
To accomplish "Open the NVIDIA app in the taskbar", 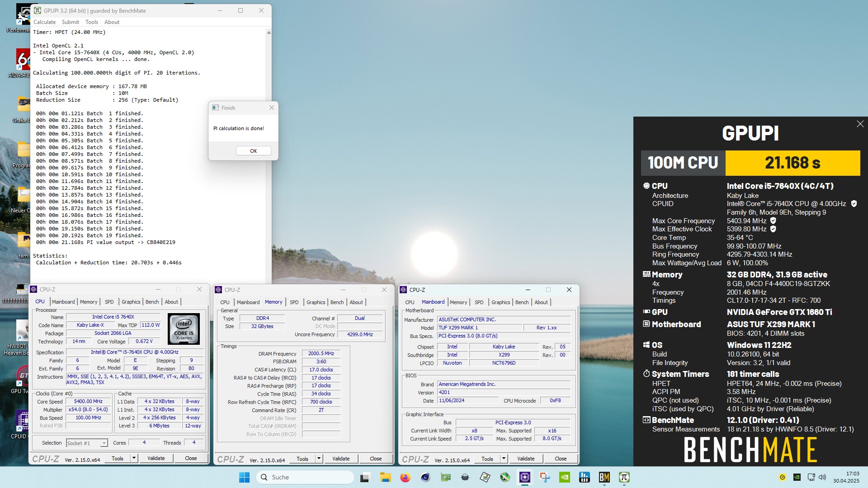I will tap(565, 477).
